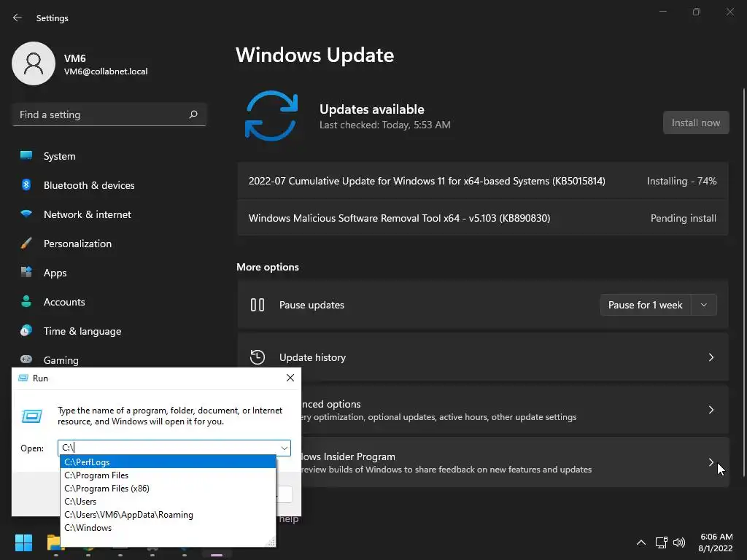Show hidden tray icons chevron
747x560 pixels.
click(640, 542)
